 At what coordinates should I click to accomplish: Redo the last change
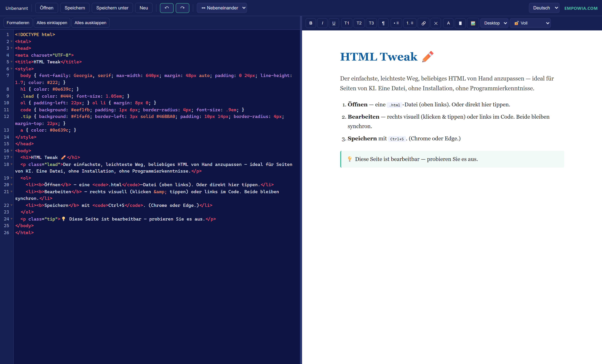pos(183,8)
